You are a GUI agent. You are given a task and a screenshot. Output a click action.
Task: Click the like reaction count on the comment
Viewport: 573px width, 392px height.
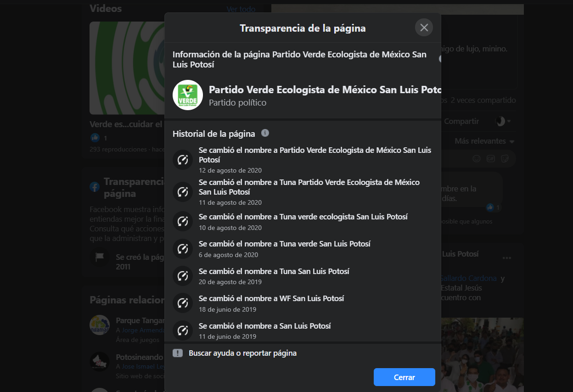493,207
